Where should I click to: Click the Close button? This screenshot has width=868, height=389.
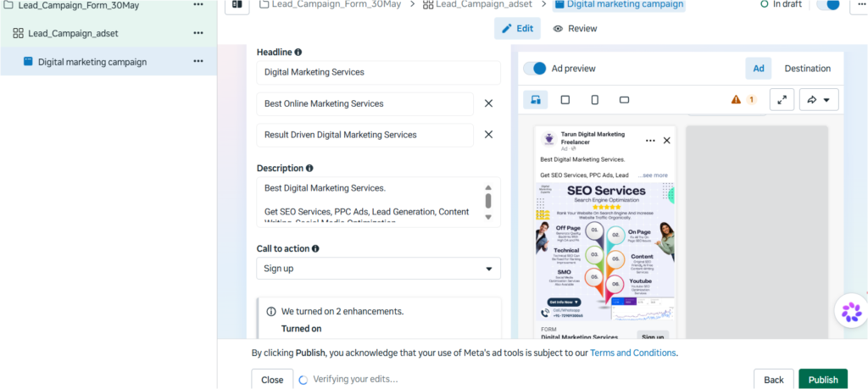coord(272,380)
